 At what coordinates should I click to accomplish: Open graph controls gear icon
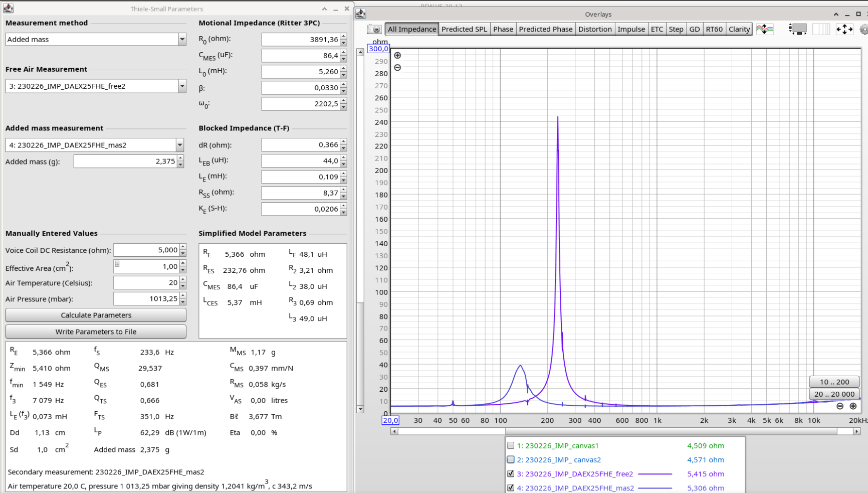tap(864, 29)
